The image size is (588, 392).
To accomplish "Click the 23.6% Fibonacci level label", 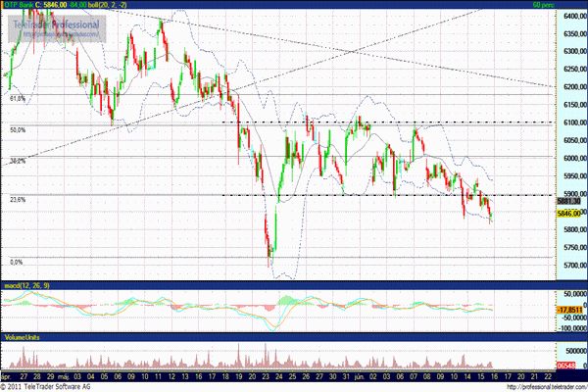I will pyautogui.click(x=17, y=199).
